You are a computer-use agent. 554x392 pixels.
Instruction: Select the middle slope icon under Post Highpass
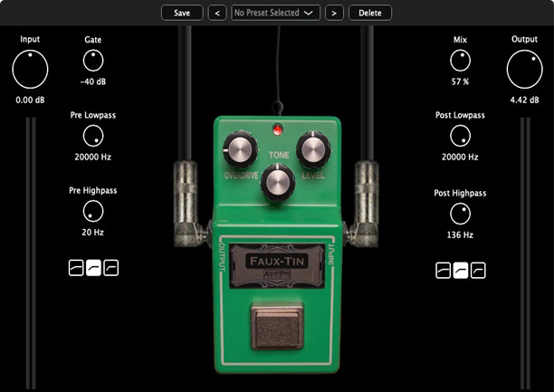click(461, 270)
